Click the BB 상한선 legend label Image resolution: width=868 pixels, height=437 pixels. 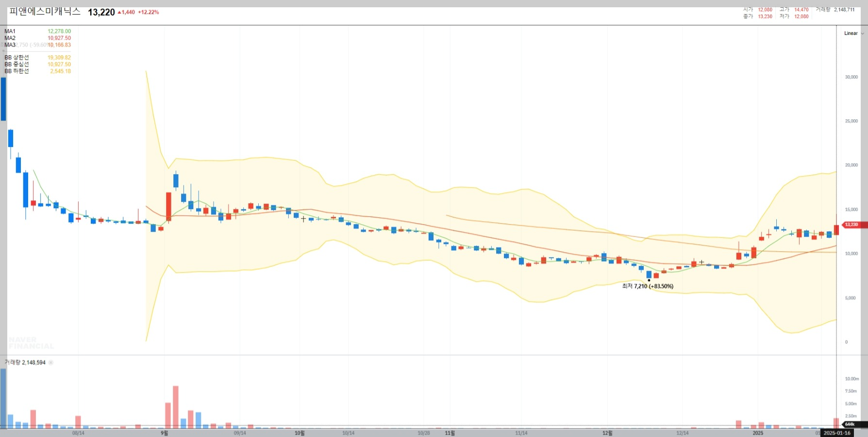click(17, 57)
